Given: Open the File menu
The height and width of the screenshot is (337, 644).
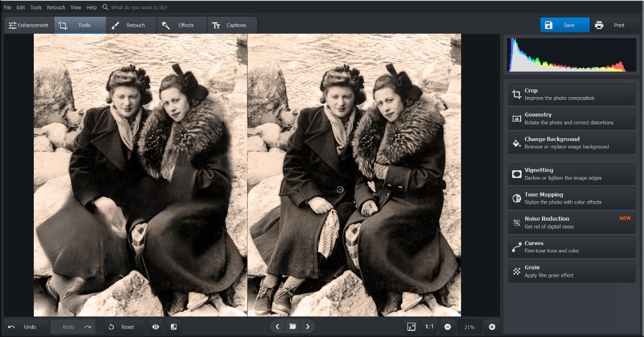Looking at the screenshot, I should click(8, 8).
